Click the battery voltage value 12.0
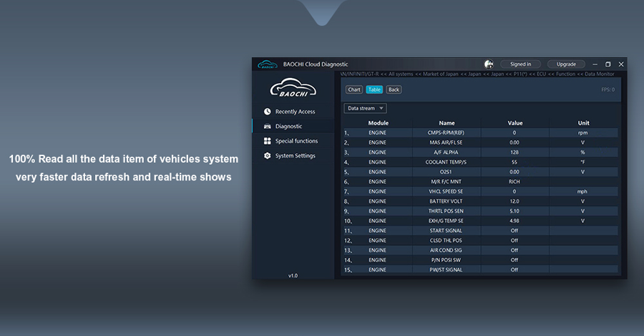644x336 pixels. tap(514, 201)
